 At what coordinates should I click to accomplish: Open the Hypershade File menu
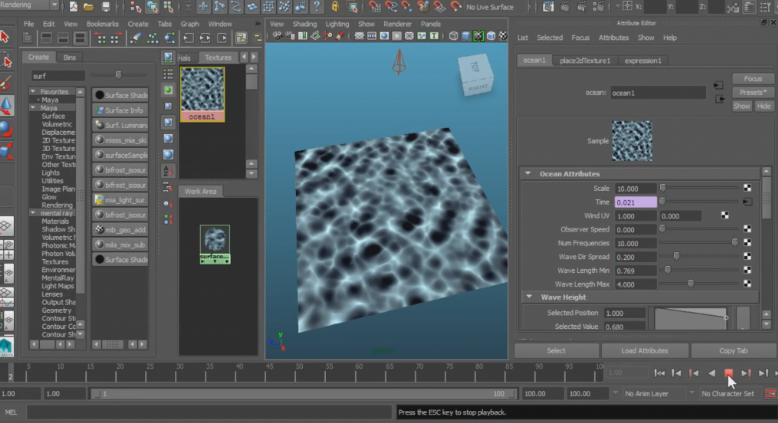tap(29, 24)
